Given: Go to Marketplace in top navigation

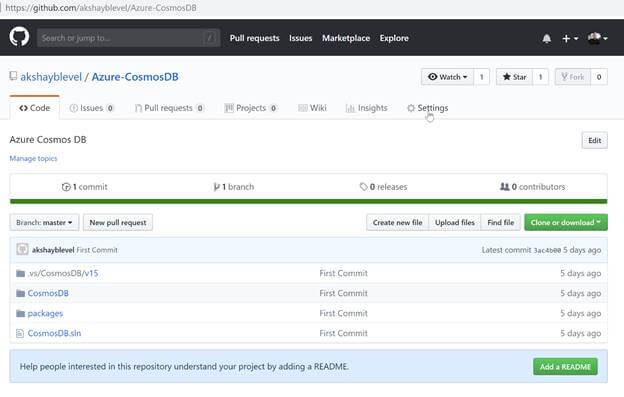Looking at the screenshot, I should pyautogui.click(x=346, y=38).
